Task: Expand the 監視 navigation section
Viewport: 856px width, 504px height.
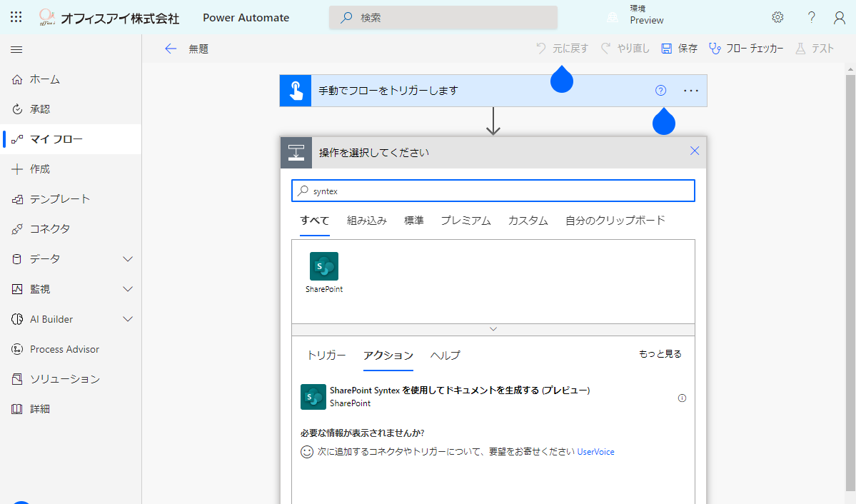Action: (x=128, y=289)
